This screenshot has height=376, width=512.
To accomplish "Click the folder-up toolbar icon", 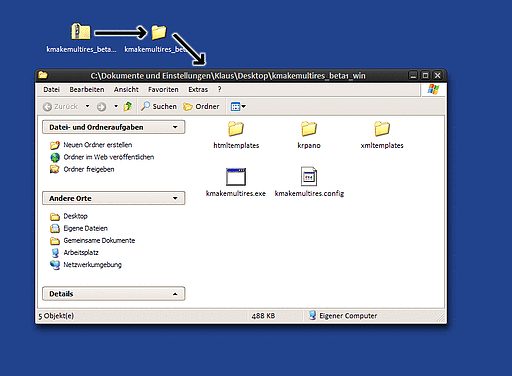I will pos(128,106).
